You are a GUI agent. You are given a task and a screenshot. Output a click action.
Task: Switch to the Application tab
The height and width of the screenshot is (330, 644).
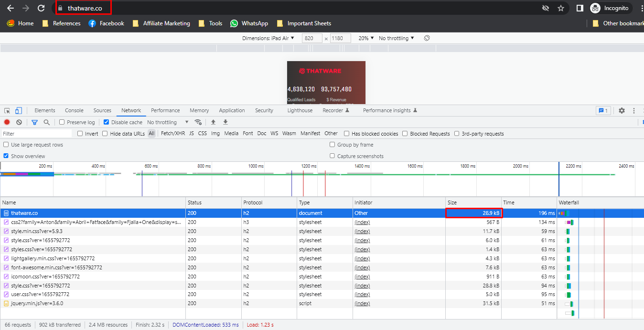tap(232, 110)
